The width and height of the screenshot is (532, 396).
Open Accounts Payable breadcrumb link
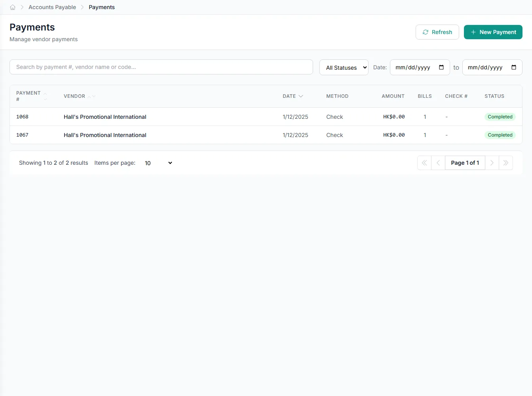[52, 7]
